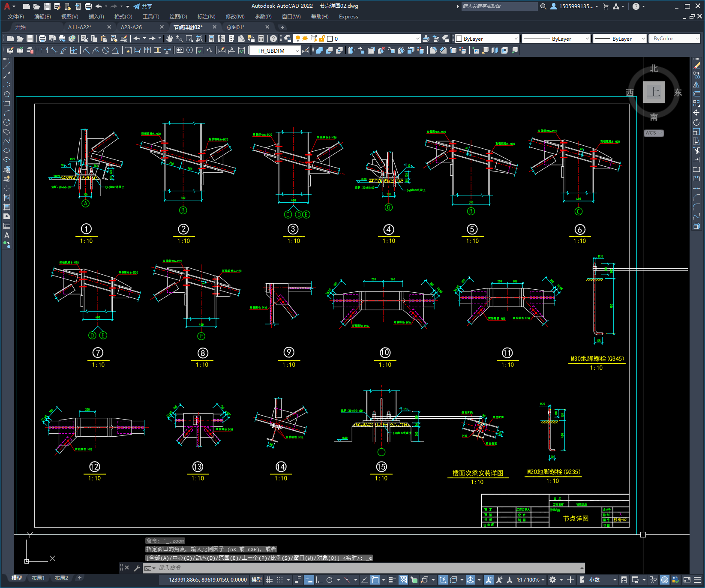Image resolution: width=705 pixels, height=588 pixels.
Task: Select the Mirror tool in right toolbar
Action: click(x=696, y=84)
